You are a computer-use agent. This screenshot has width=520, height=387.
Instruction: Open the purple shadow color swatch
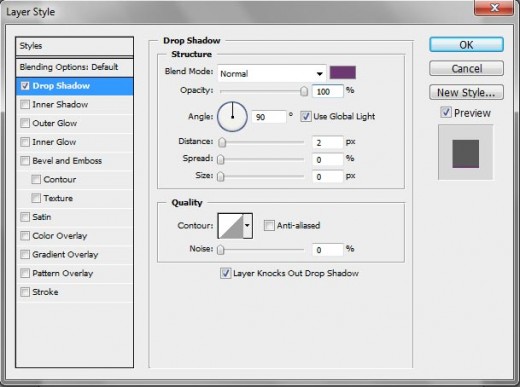343,73
